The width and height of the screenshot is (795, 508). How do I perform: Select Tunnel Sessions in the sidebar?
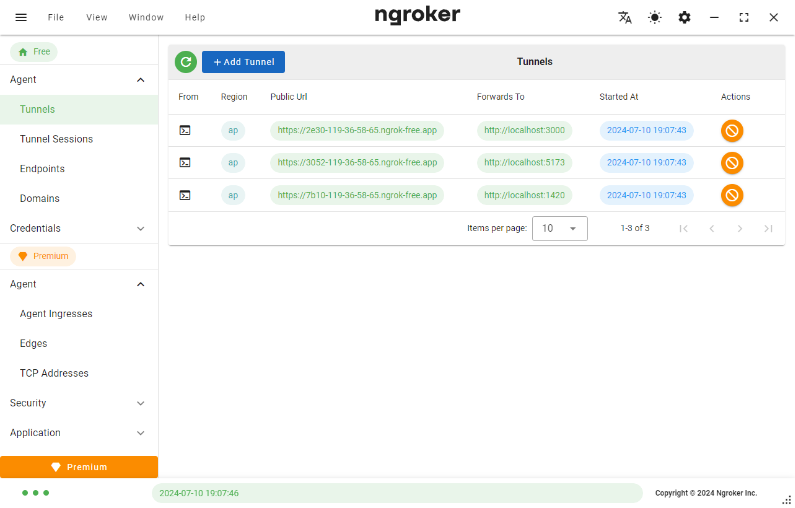(x=57, y=139)
